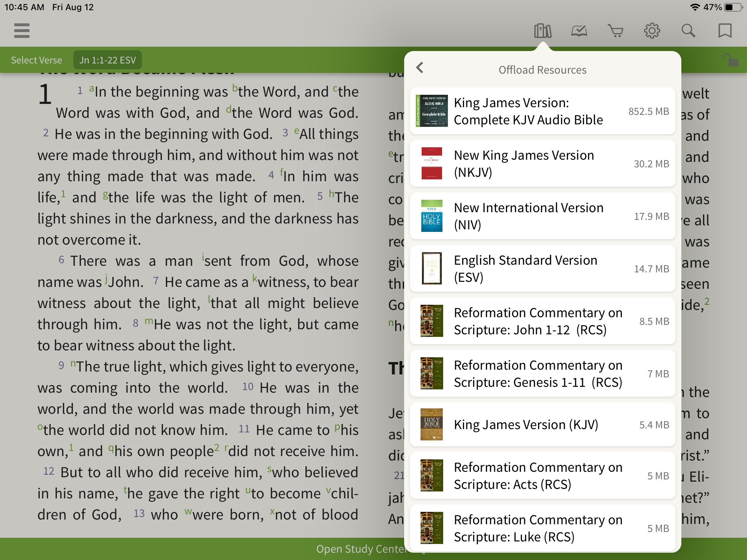Viewport: 747px width, 560px height.
Task: Select English Standard Version (ESV)
Action: pos(543,269)
